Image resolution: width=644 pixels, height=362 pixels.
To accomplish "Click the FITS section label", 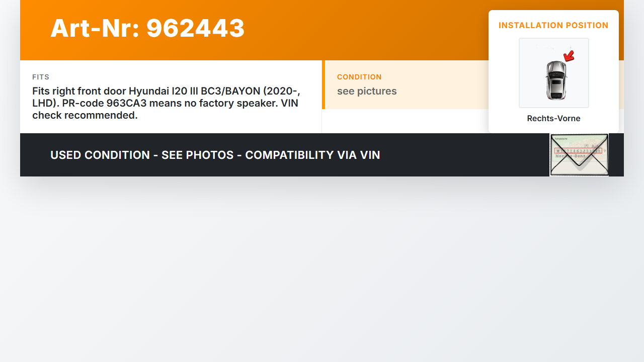I will [x=41, y=77].
